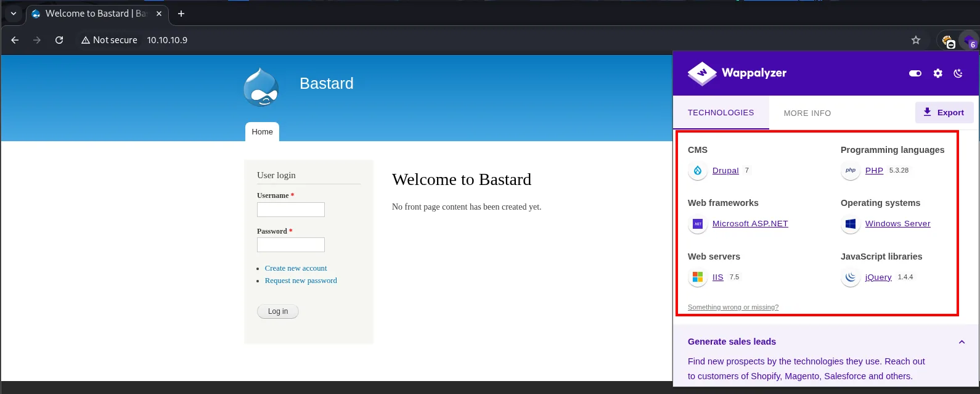Screen dimensions: 980x394
Task: Click the JavaScript libraries heading
Action: (881, 257)
